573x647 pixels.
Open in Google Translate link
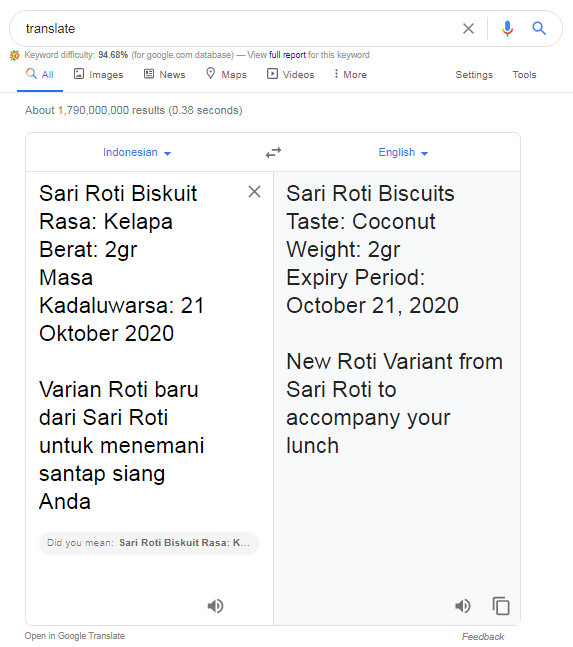pyautogui.click(x=75, y=635)
